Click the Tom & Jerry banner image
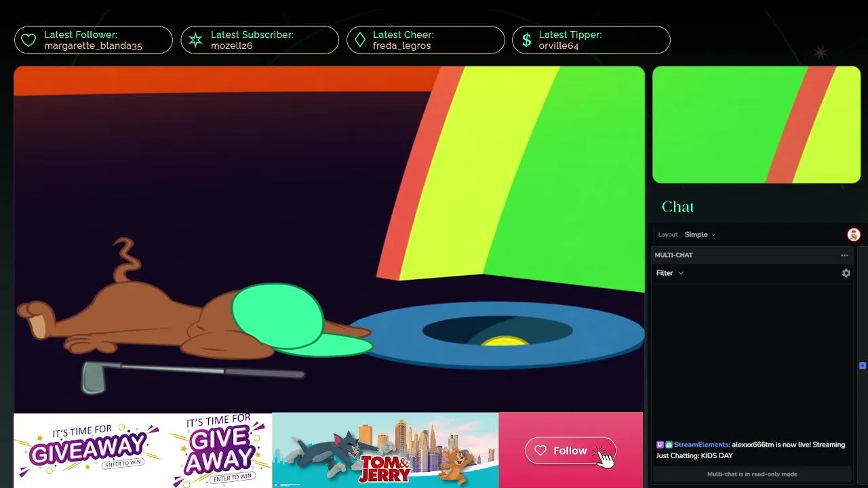 (x=385, y=450)
